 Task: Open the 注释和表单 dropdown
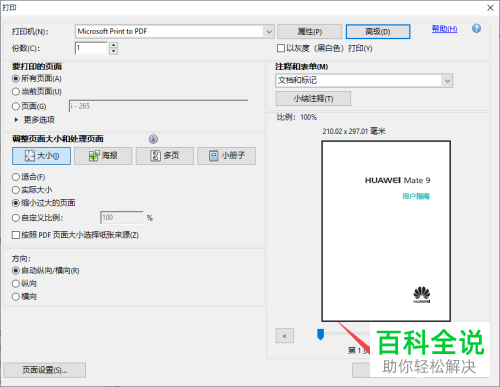click(x=447, y=81)
